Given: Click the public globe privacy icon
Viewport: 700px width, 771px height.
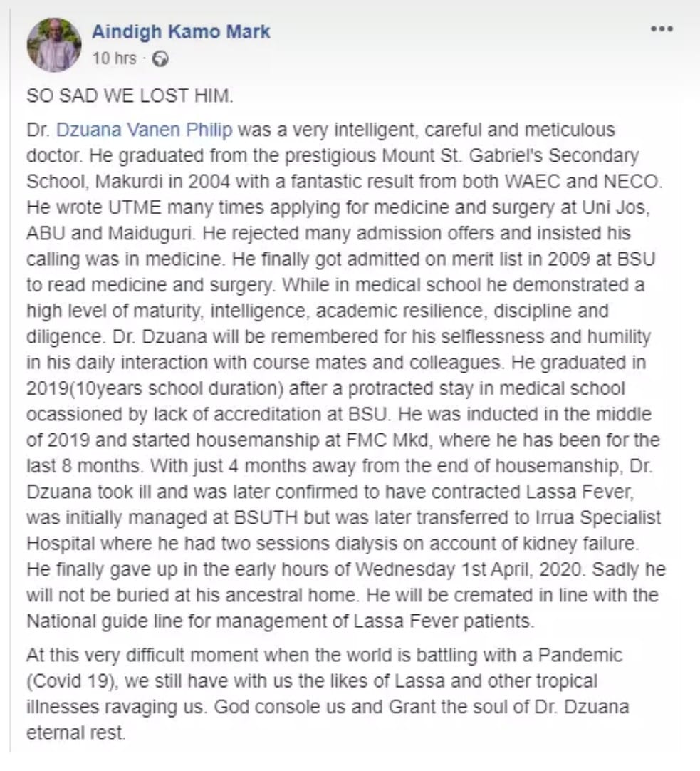Looking at the screenshot, I should [161, 59].
